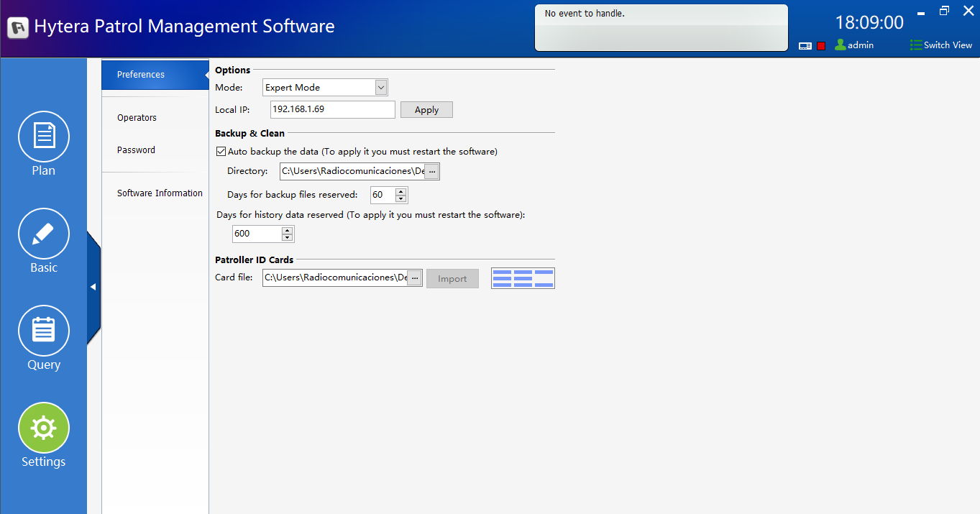Click the admin user icon

click(x=840, y=45)
